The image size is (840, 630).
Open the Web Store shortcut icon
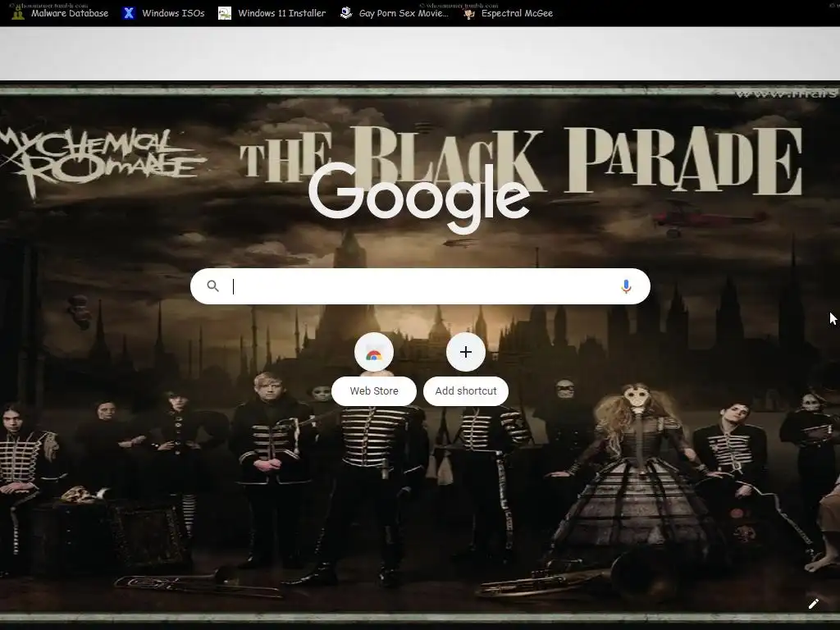pos(374,352)
